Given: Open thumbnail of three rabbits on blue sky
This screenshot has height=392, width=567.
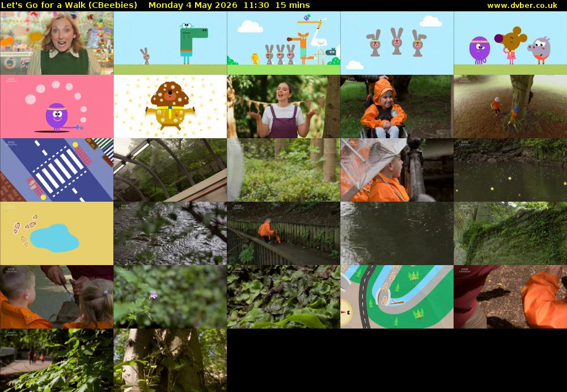Looking at the screenshot, I should click(397, 43).
